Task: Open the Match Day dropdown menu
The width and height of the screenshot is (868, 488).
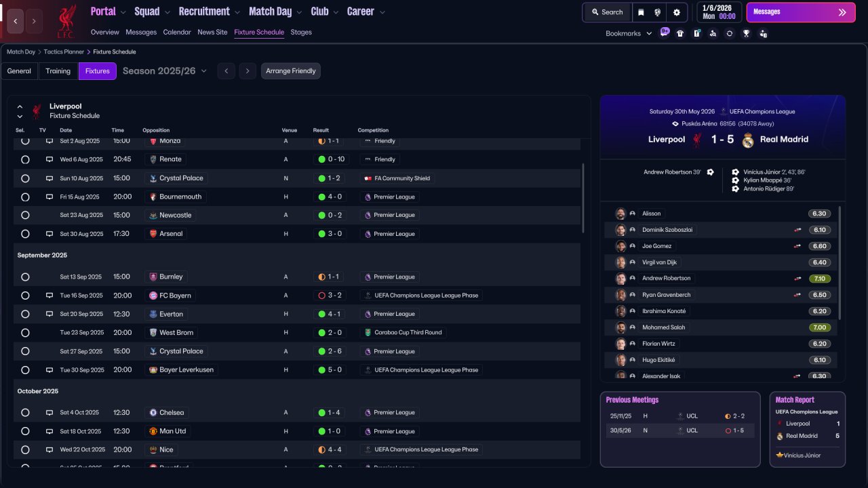Action: tap(276, 12)
